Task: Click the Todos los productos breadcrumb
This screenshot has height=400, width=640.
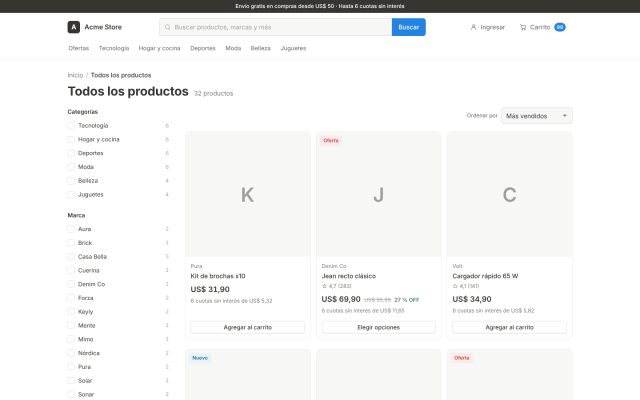Action: (121, 75)
